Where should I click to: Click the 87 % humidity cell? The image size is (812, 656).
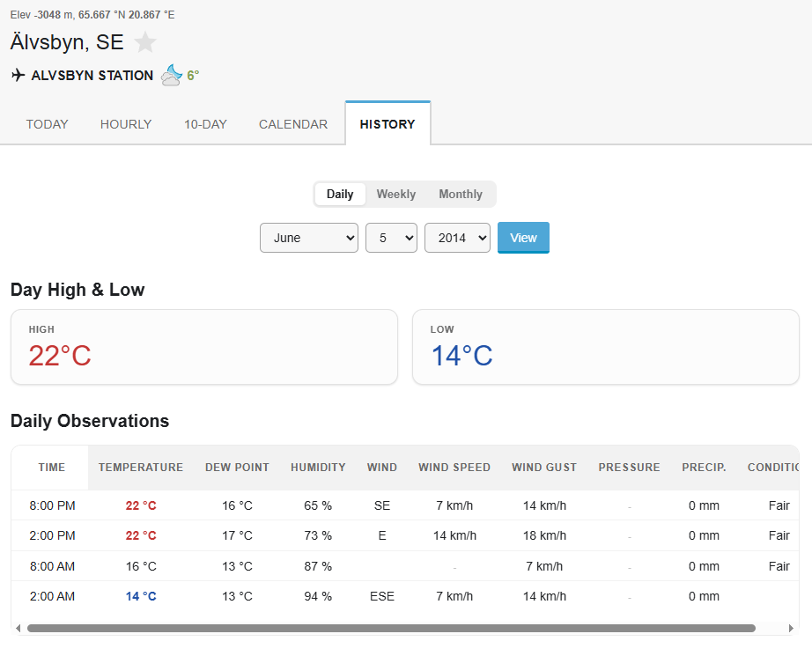tap(318, 566)
